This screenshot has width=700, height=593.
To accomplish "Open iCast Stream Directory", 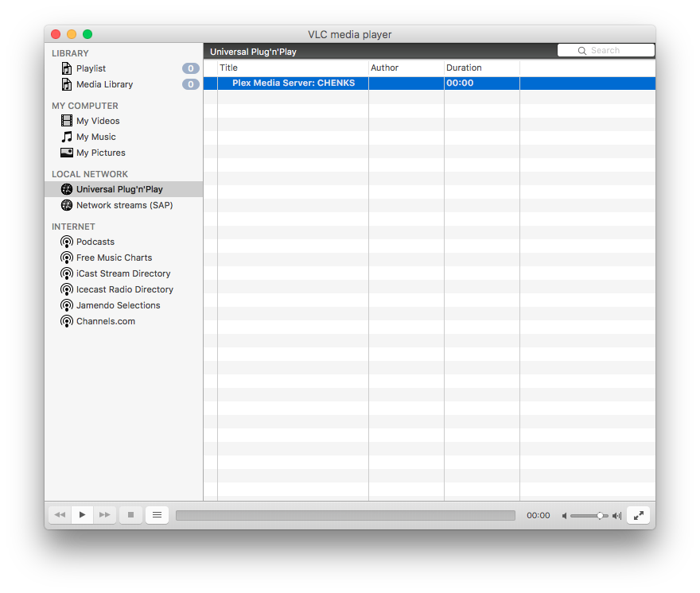I will pos(123,273).
